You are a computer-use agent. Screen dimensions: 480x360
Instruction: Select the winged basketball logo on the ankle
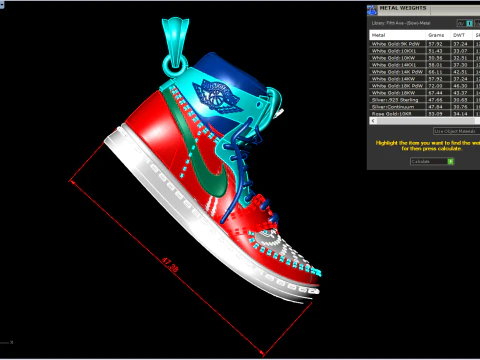click(x=217, y=97)
